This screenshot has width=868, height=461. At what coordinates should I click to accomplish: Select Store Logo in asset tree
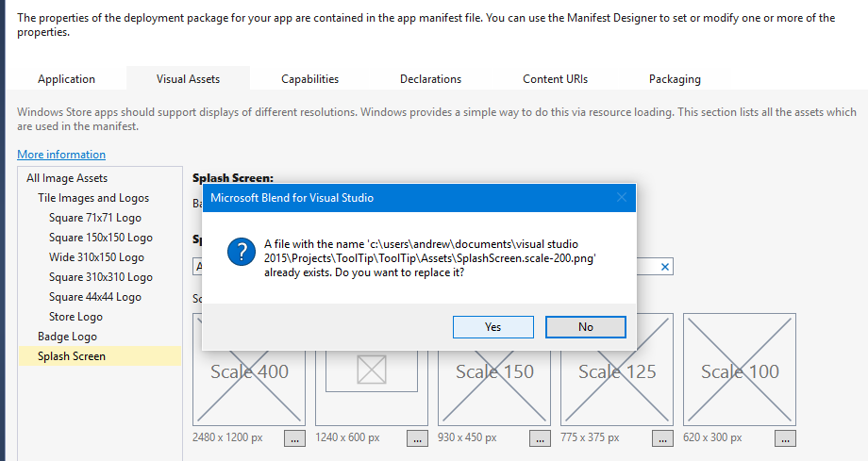click(x=75, y=317)
